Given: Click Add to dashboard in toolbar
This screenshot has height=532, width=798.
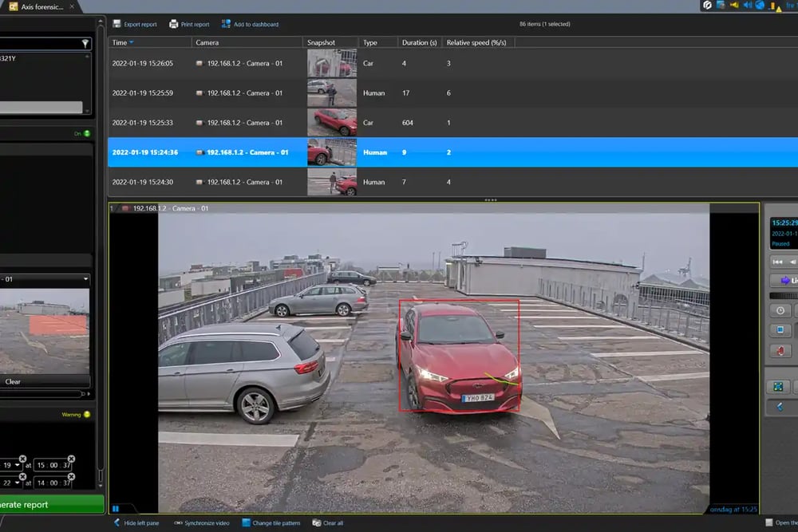Looking at the screenshot, I should coord(250,24).
